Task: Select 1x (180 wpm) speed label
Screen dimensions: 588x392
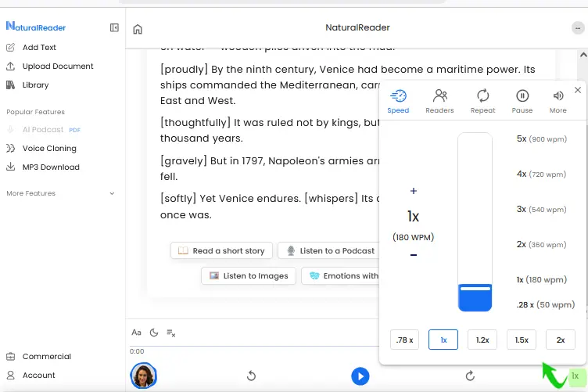Action: [x=542, y=279]
